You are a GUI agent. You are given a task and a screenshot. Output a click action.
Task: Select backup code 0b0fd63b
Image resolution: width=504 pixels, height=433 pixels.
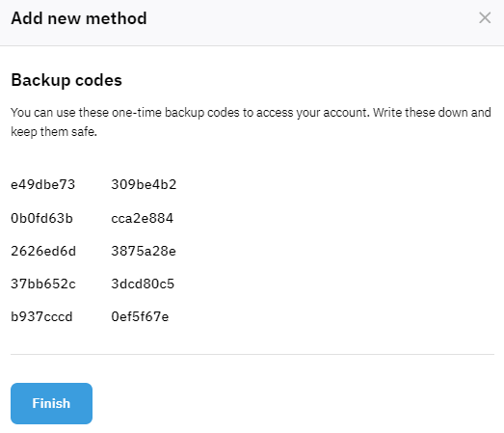pos(41,218)
